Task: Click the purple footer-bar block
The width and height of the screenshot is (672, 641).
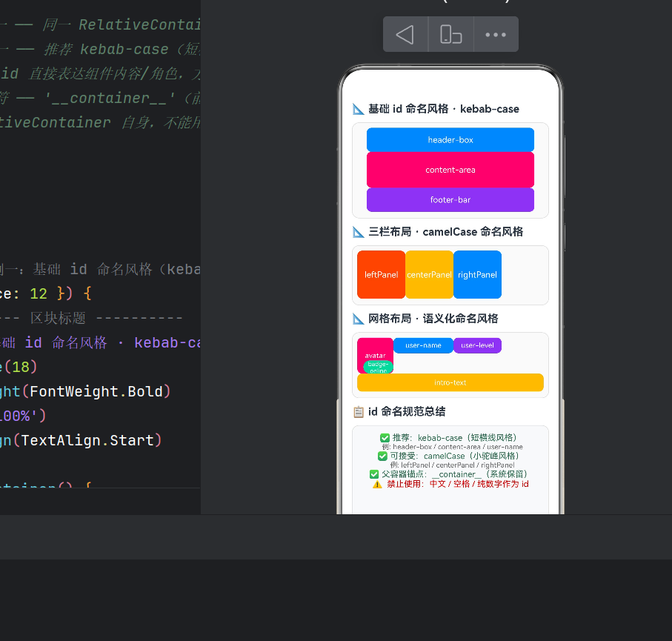Action: coord(450,200)
